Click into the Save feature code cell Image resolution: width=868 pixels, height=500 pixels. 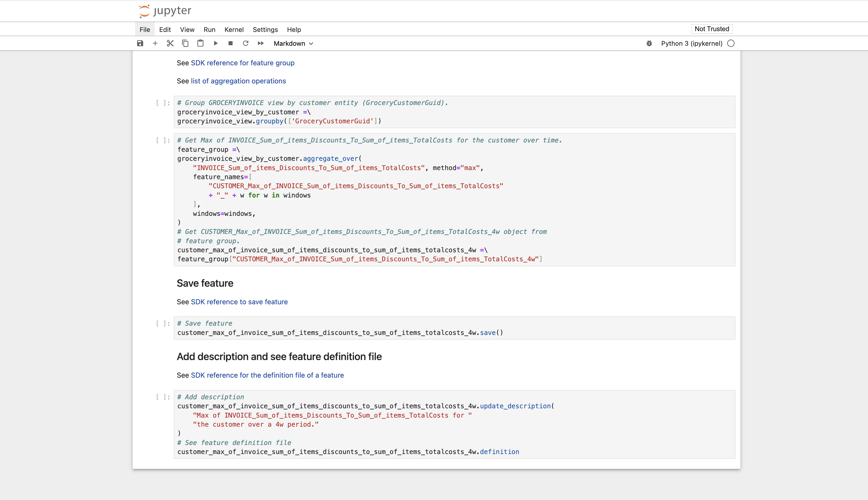454,328
